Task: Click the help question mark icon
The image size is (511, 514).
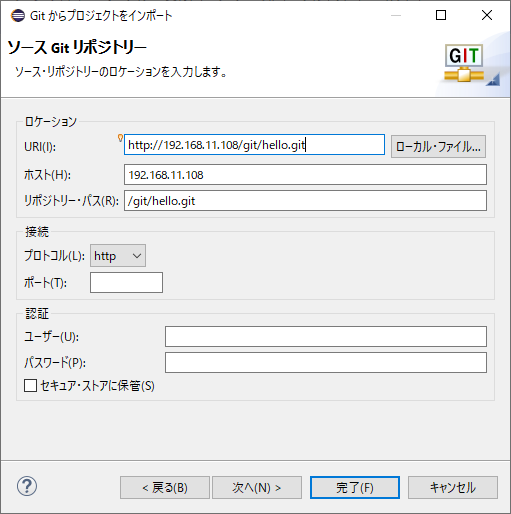Action: pos(27,486)
